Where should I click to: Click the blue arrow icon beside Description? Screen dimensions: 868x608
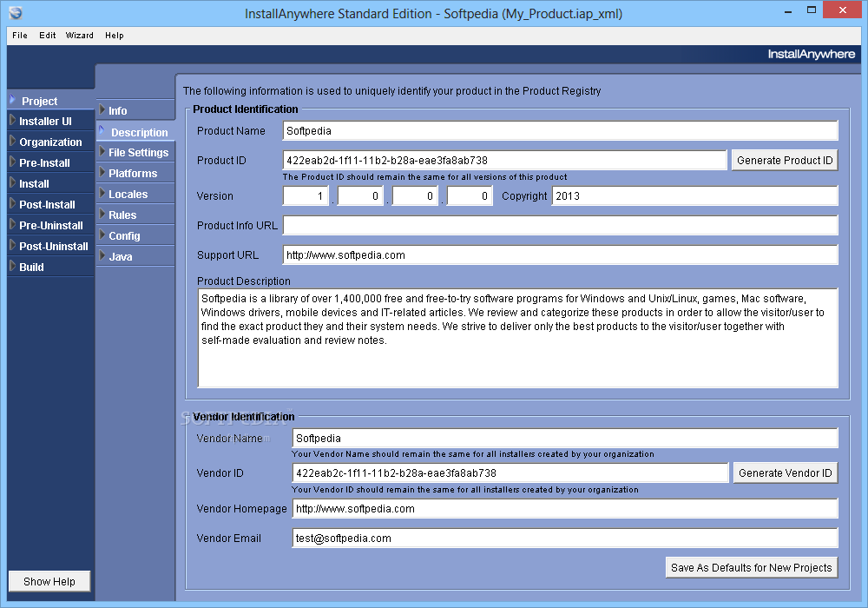(102, 130)
